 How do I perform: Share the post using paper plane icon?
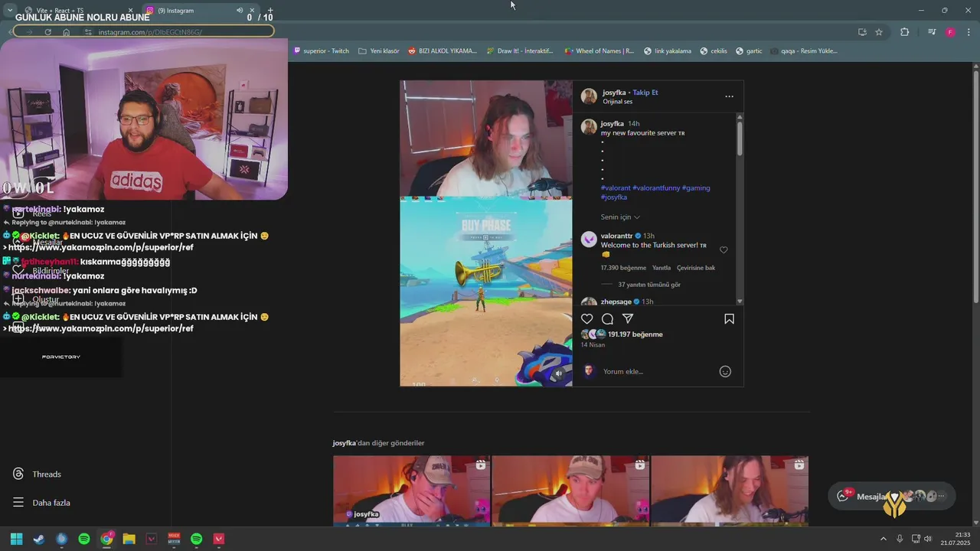click(x=628, y=318)
